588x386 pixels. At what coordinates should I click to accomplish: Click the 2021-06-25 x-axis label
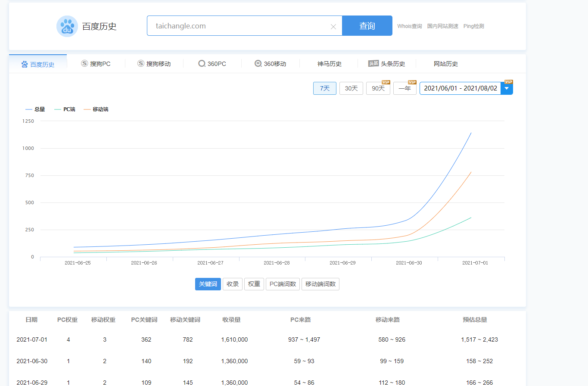click(78, 263)
